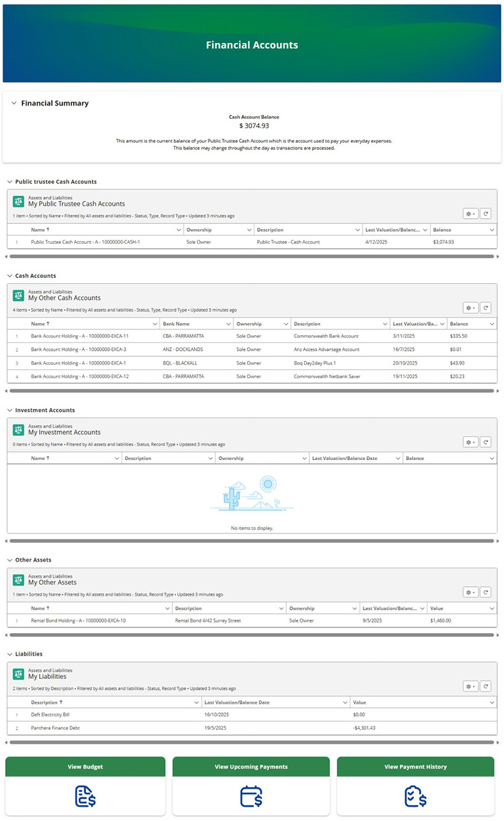Sort Investment Accounts by Ownership column header

(x=231, y=459)
